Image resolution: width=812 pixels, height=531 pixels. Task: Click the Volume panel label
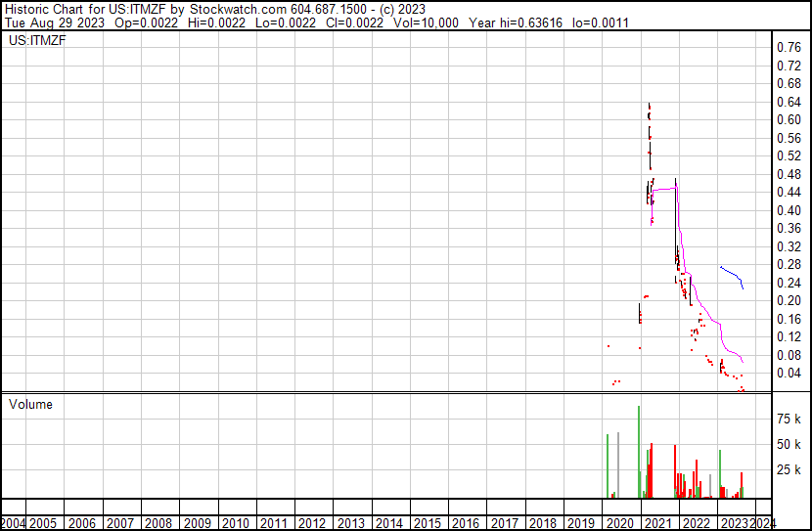[x=30, y=404]
